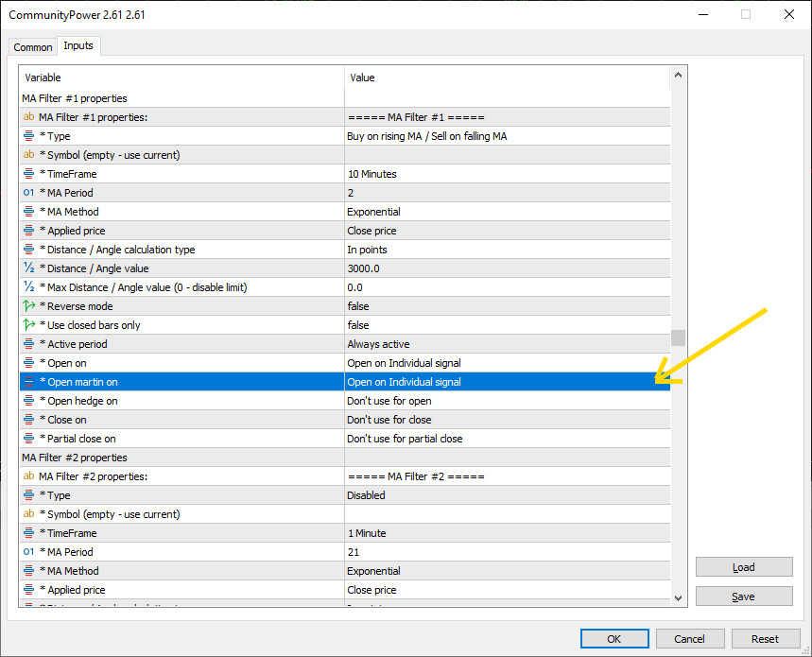Click the boolean icon beside Use closed bars only
The image size is (812, 657).
(29, 325)
